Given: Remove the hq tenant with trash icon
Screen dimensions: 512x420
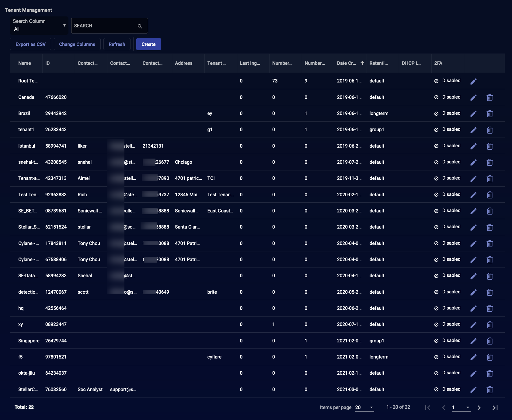Looking at the screenshot, I should [x=489, y=308].
